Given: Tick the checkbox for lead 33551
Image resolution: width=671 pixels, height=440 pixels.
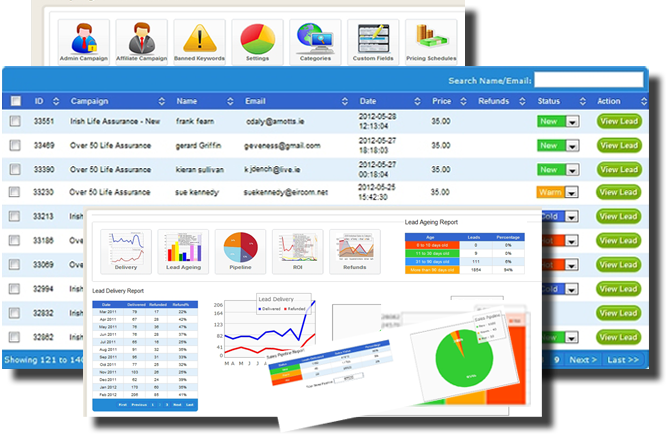Looking at the screenshot, I should [15, 121].
